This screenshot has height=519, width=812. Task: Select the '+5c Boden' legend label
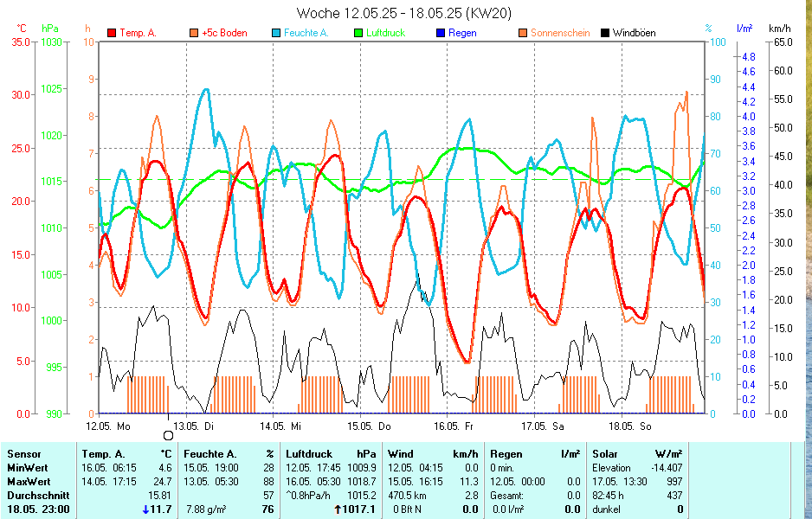coord(225,33)
